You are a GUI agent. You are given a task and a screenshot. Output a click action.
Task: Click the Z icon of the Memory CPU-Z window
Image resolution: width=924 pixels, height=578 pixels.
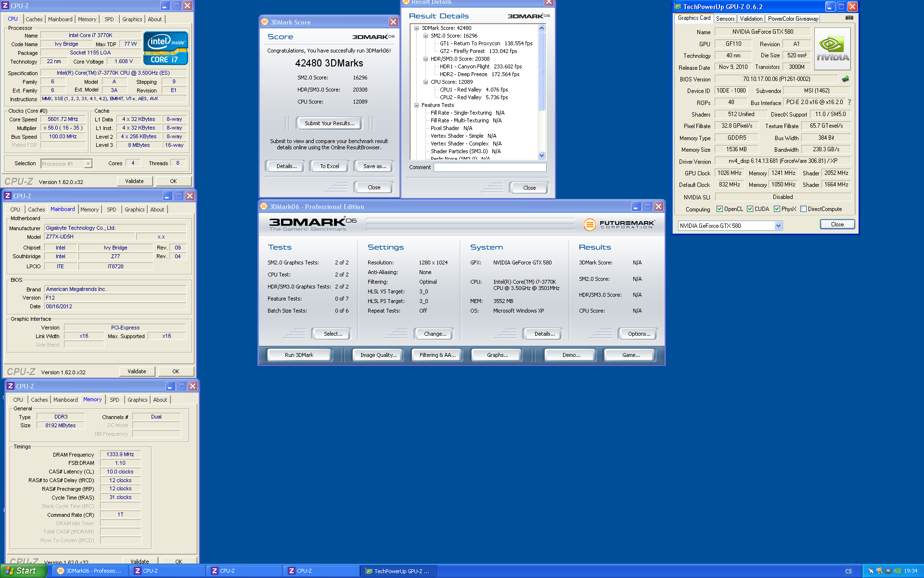11,386
